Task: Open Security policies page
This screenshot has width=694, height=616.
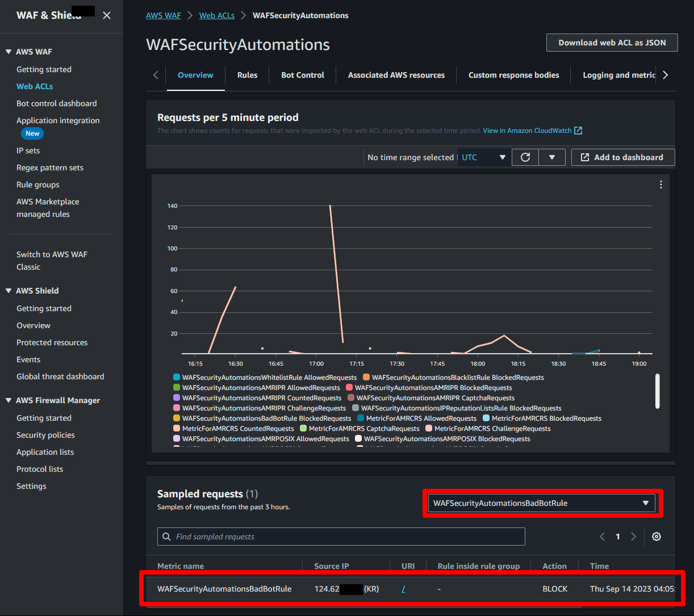Action: point(45,435)
